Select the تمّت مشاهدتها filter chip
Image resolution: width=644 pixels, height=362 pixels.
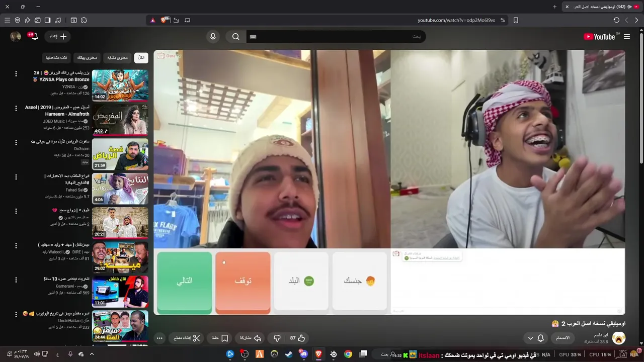56,57
